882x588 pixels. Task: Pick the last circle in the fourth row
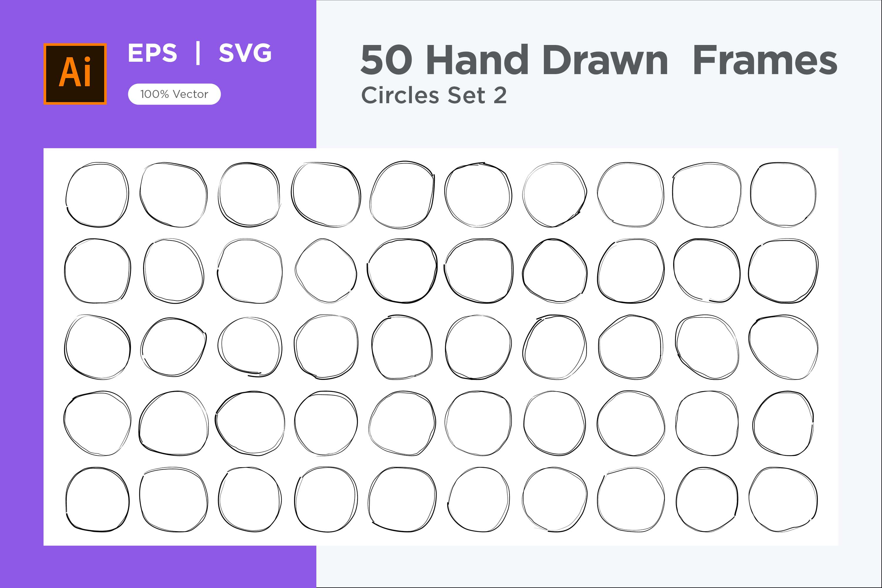(x=783, y=423)
